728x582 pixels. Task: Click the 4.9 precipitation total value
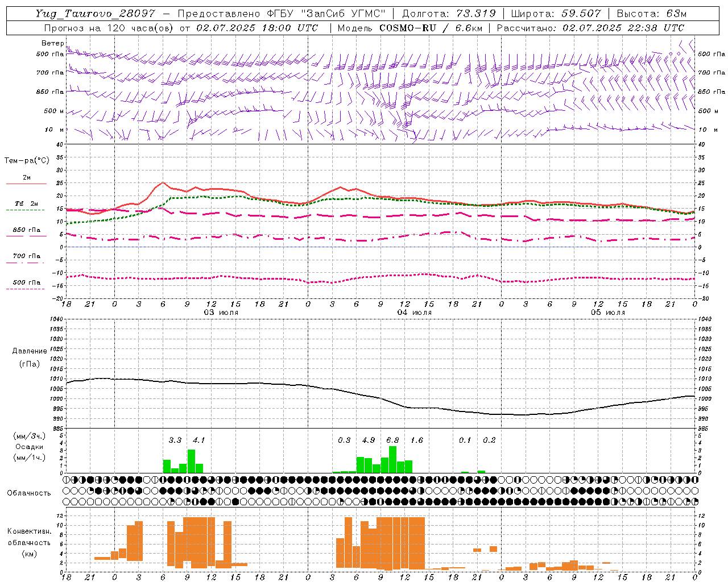pyautogui.click(x=369, y=440)
